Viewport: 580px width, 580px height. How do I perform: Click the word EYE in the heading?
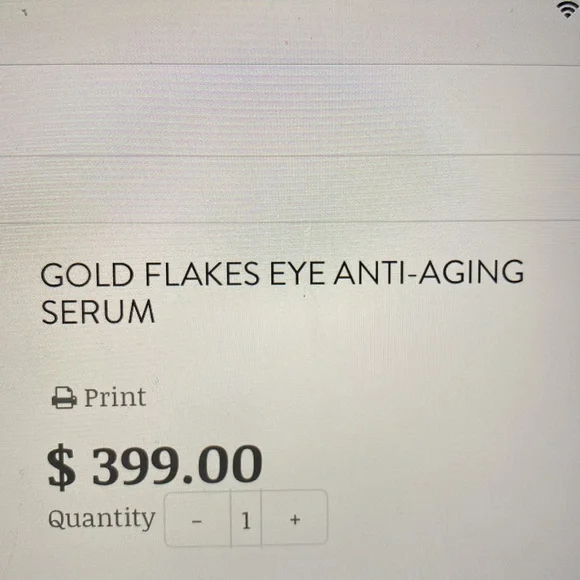(297, 274)
